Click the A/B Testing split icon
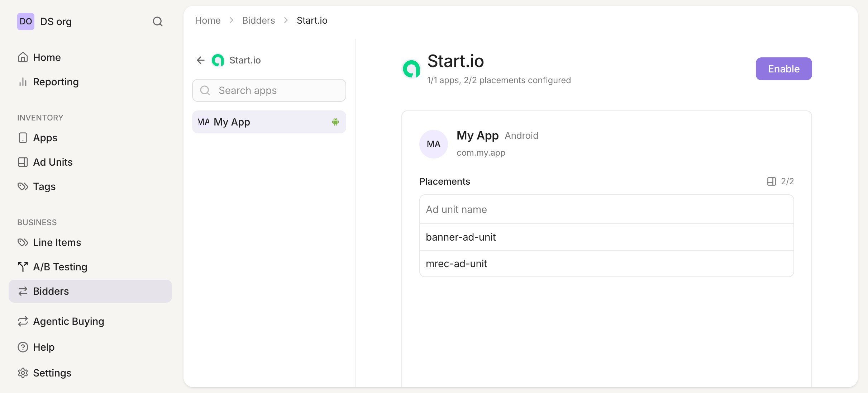 pyautogui.click(x=23, y=267)
